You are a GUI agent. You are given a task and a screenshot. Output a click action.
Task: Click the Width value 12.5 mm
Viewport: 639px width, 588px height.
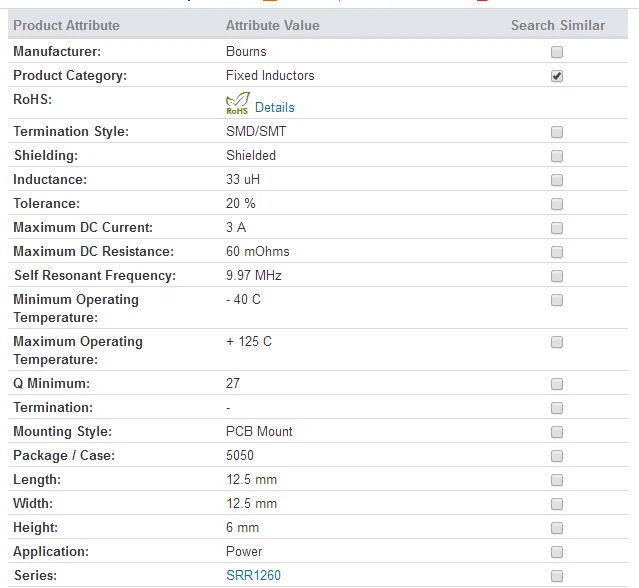click(x=251, y=504)
